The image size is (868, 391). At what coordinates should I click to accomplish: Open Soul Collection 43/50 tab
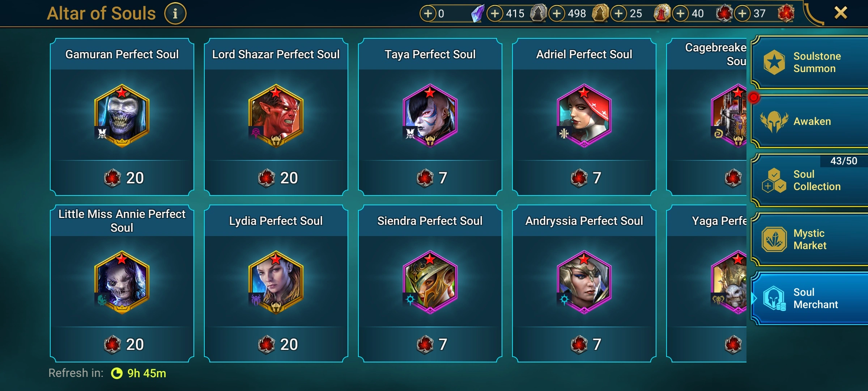809,180
